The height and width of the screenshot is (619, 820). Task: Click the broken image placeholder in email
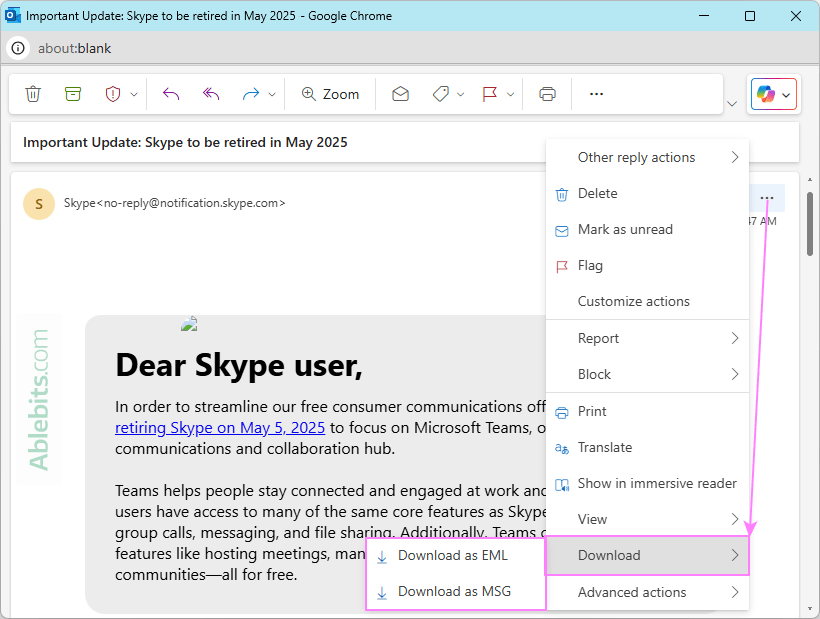click(x=189, y=324)
